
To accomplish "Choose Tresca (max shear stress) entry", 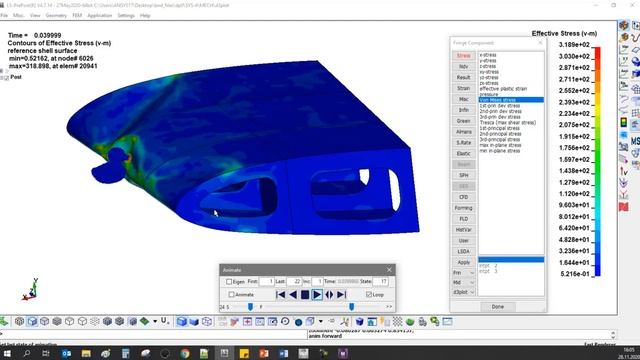I will click(x=508, y=122).
